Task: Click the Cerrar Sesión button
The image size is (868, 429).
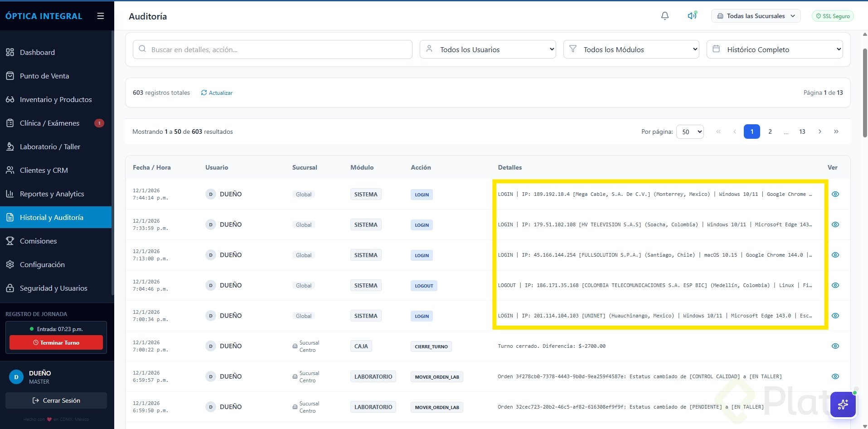Action: click(56, 400)
